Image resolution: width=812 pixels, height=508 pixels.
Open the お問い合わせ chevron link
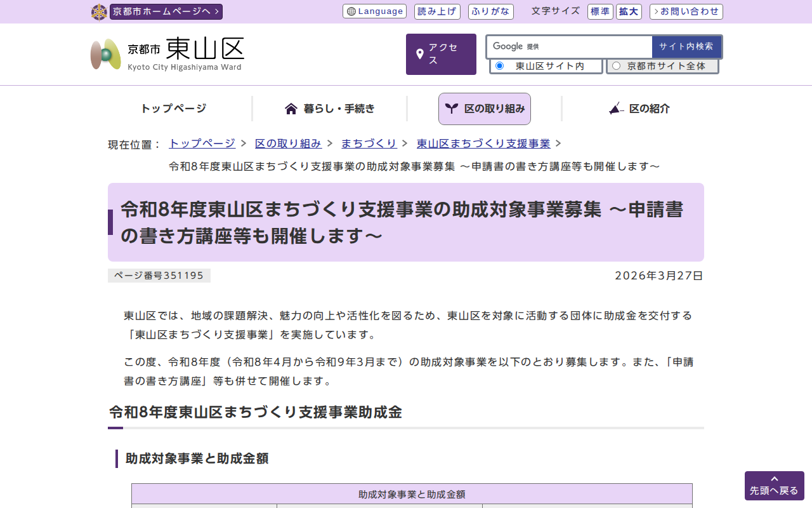686,11
